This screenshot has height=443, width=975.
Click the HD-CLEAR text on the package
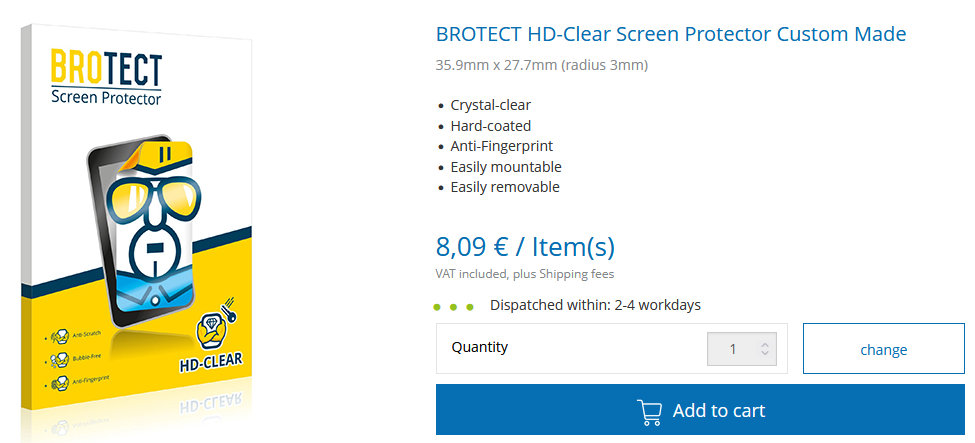pos(211,361)
